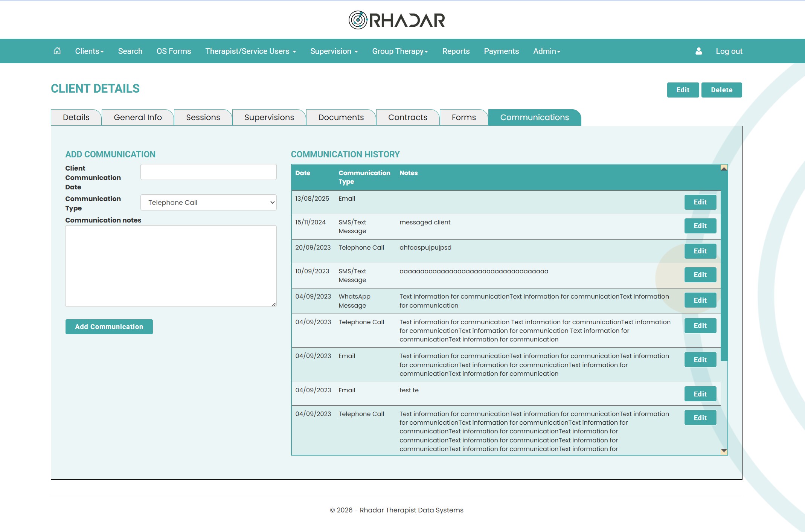Viewport: 805px width, 532px height.
Task: Click into the Communication notes textarea
Action: click(x=171, y=266)
